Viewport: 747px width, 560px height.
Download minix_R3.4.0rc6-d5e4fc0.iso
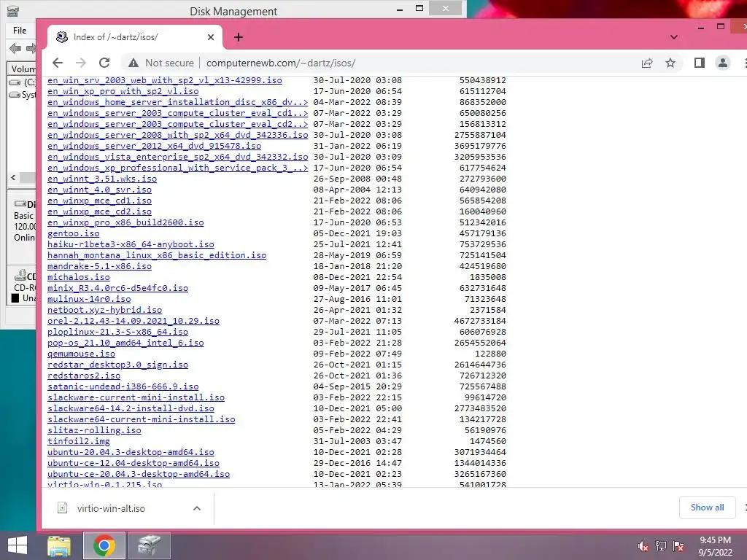117,288
